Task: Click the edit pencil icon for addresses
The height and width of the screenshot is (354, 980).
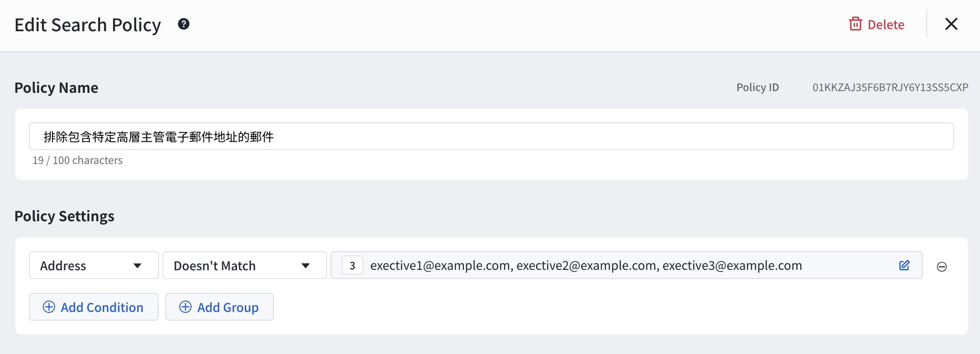Action: tap(904, 265)
